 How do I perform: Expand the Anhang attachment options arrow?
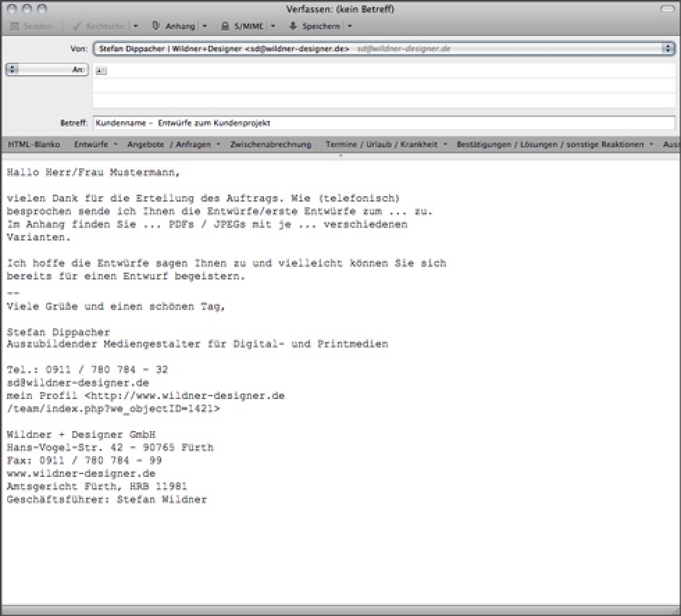[x=204, y=26]
